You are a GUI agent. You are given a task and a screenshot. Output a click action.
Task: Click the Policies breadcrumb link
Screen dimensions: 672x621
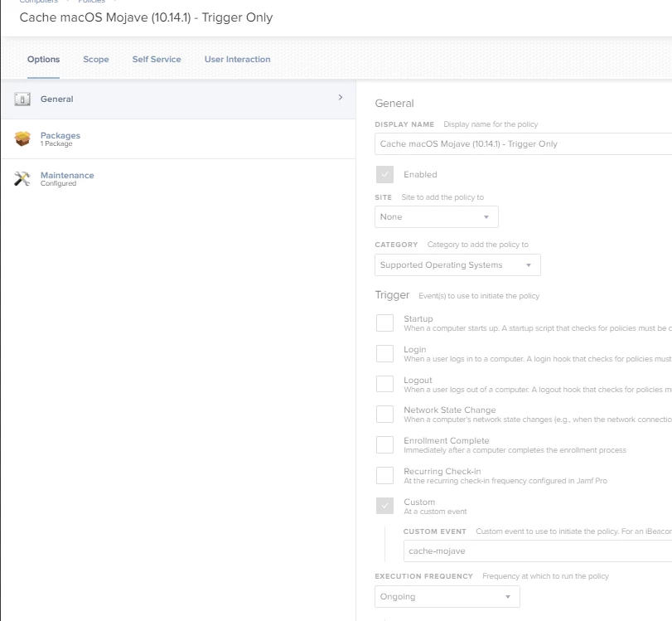[91, 2]
